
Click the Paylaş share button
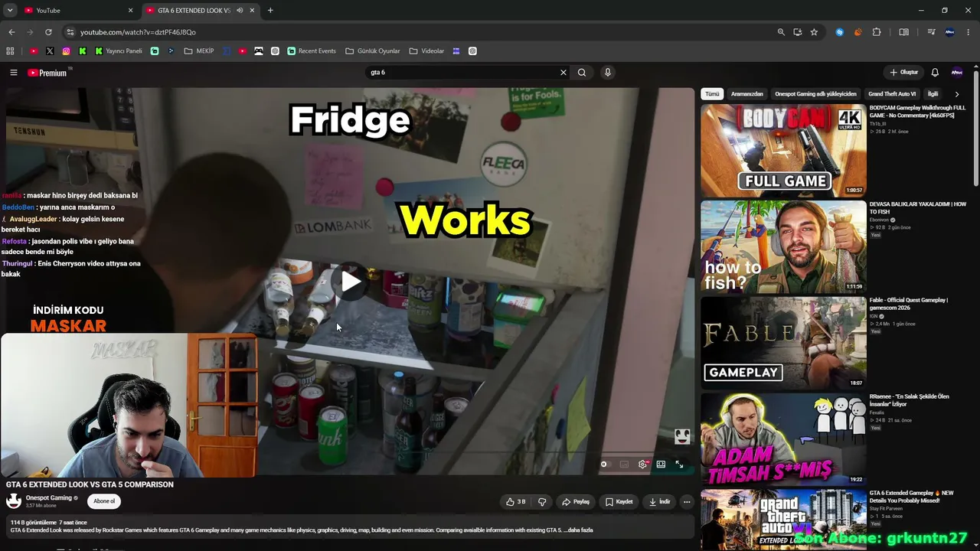pyautogui.click(x=576, y=502)
